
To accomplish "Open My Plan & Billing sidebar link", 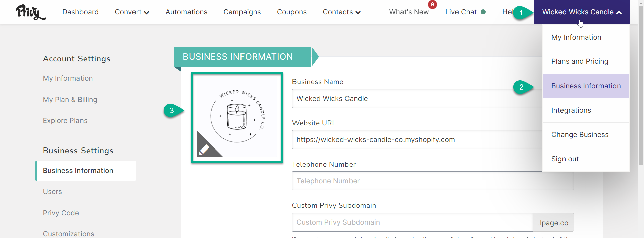I will tap(70, 100).
